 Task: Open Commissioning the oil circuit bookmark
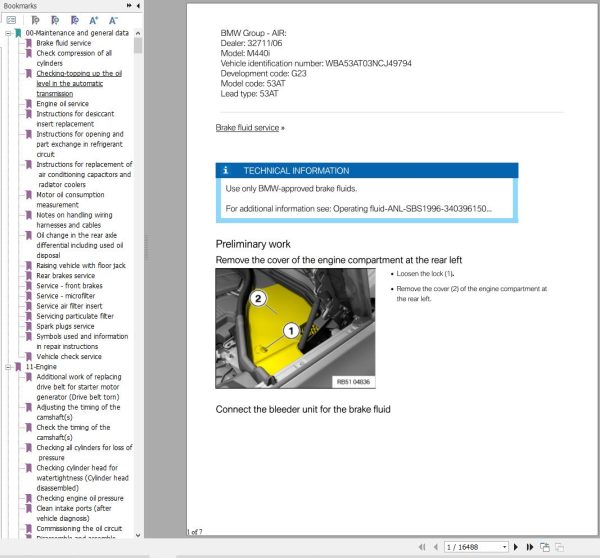tap(79, 528)
